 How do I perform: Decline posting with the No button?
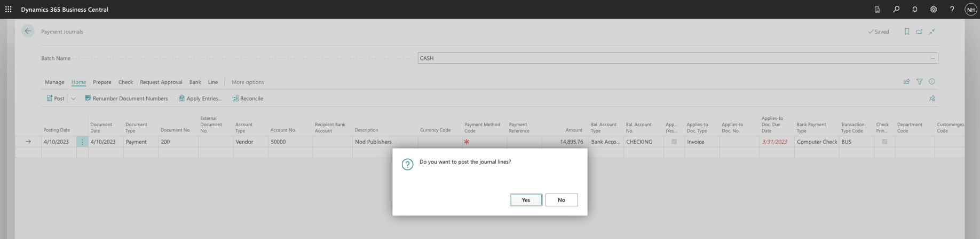pos(562,200)
